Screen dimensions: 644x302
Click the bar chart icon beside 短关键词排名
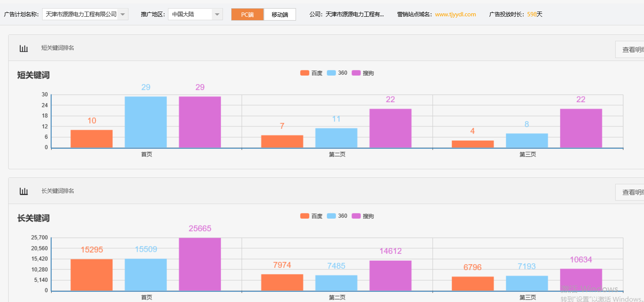(24, 48)
